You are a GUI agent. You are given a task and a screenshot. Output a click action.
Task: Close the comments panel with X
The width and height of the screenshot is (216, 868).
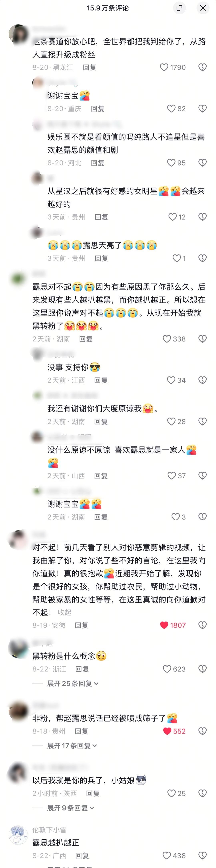203,8
